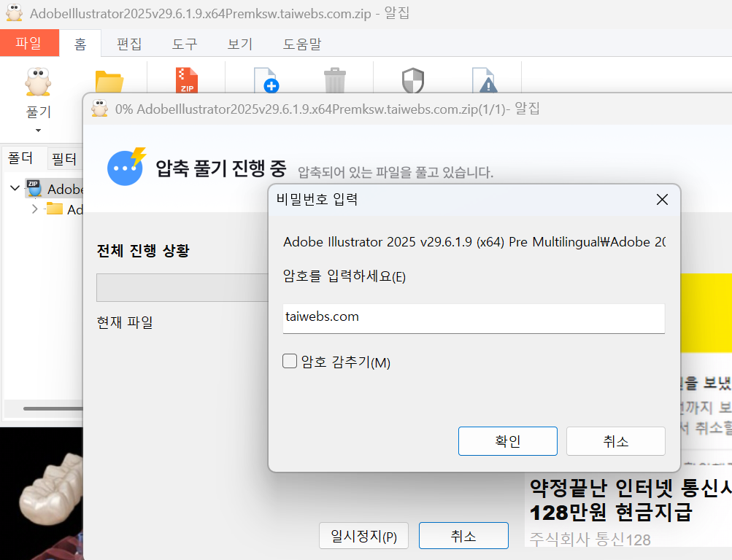Image resolution: width=732 pixels, height=560 pixels.
Task: Click the 주식회사 통신128 ad text
Action: [x=590, y=540]
